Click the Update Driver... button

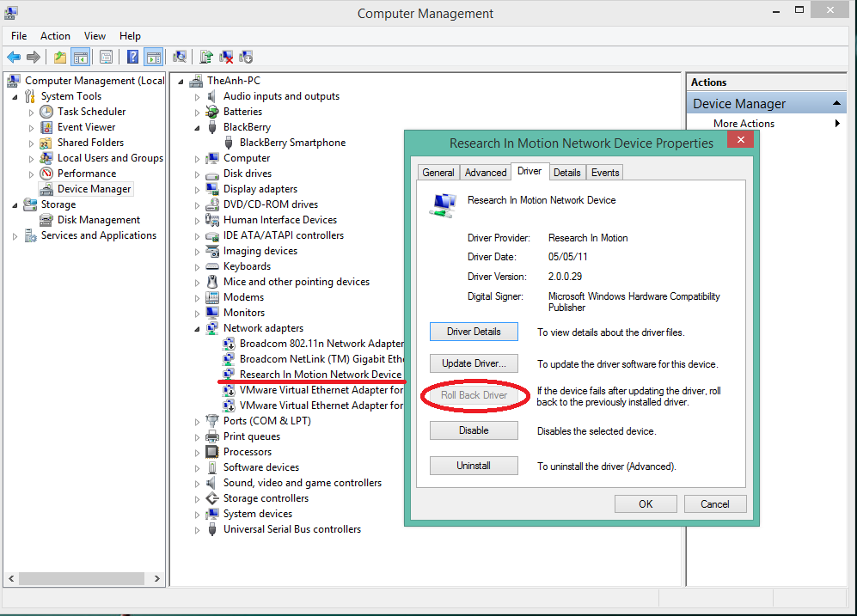click(474, 363)
